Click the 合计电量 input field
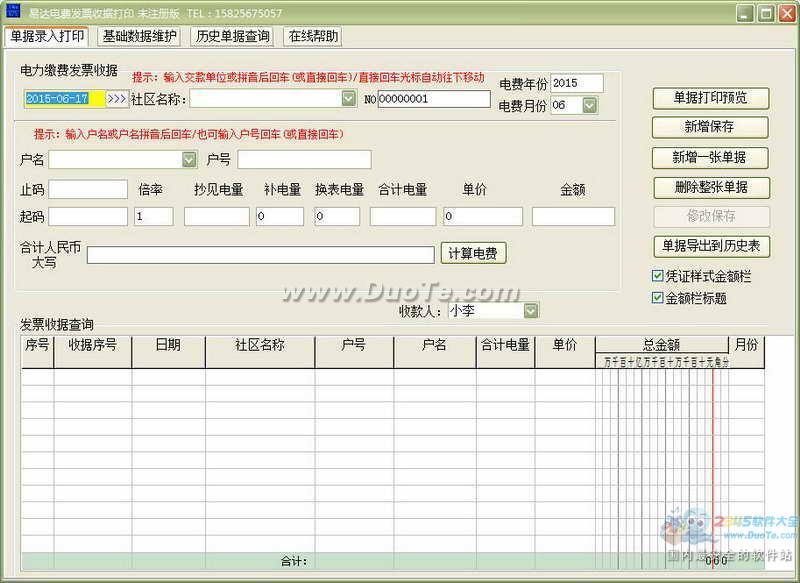 403,216
